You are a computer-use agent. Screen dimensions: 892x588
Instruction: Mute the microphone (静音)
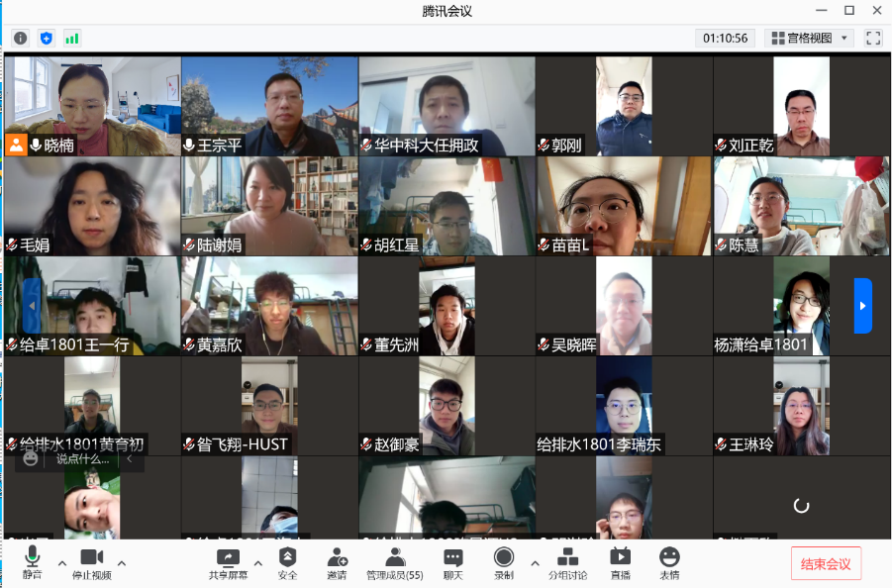(x=33, y=563)
